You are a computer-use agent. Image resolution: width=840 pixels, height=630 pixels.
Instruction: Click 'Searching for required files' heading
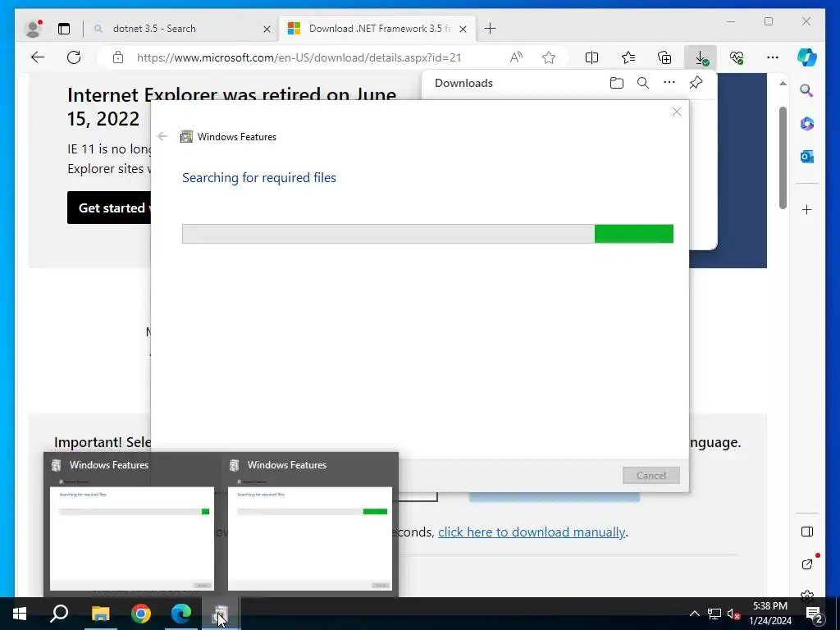[259, 177]
